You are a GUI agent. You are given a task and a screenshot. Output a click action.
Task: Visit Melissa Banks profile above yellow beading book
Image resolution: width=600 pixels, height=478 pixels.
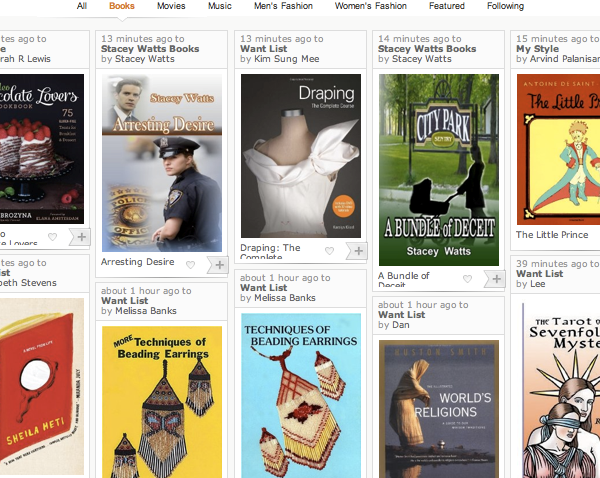(146, 310)
